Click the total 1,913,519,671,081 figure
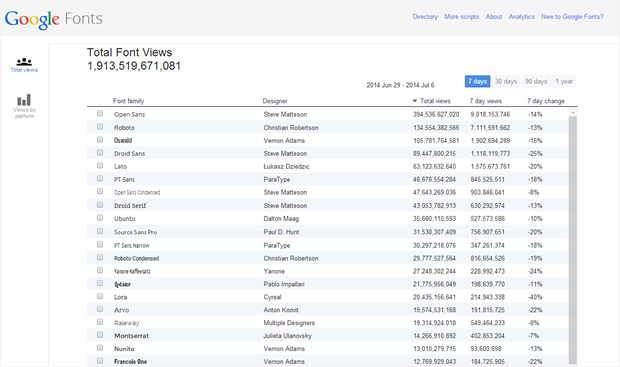This screenshot has width=620, height=367. (134, 66)
